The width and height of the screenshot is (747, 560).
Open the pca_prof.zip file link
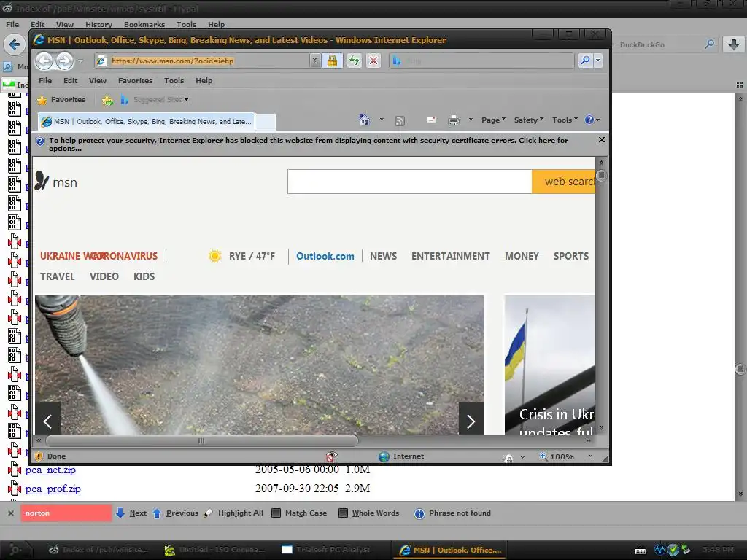pos(53,489)
